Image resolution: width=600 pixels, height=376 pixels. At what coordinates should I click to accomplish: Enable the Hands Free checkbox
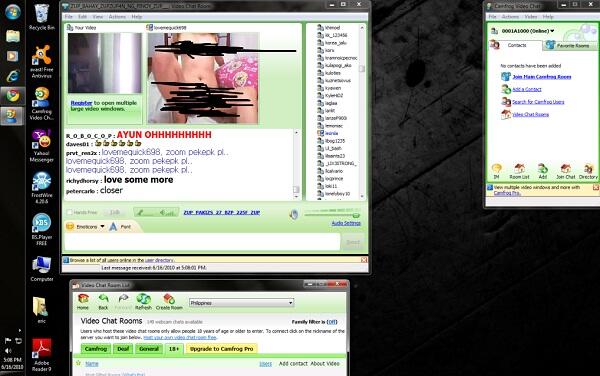[x=70, y=212]
